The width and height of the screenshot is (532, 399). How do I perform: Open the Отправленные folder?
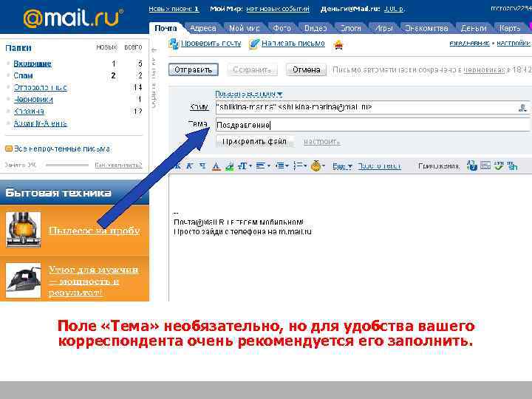40,87
